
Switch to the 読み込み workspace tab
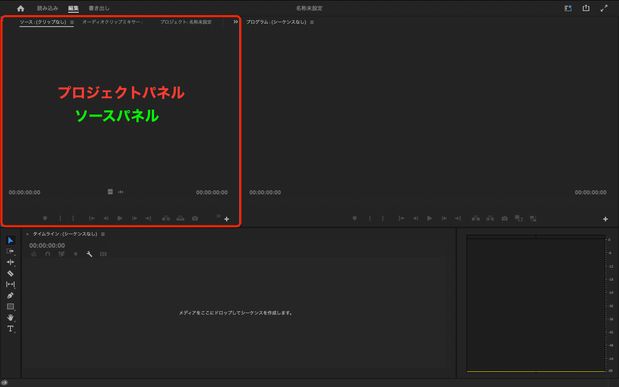click(47, 8)
